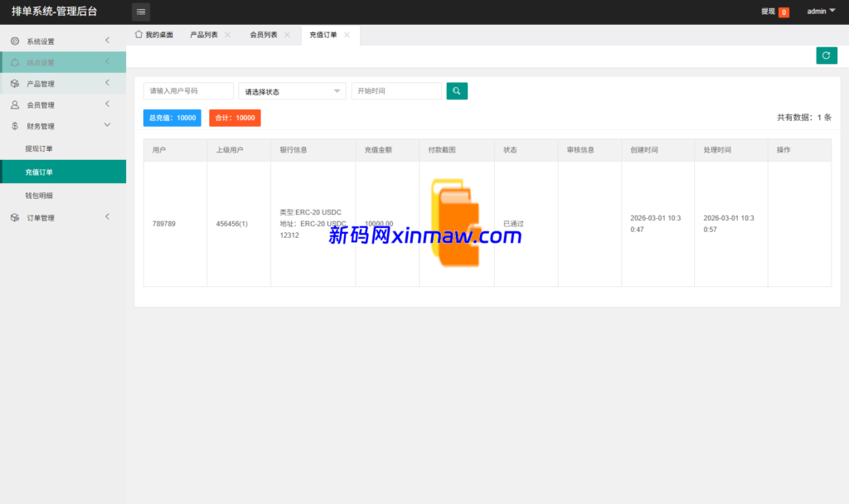Click the 订单管理 package icon
849x504 pixels.
13,217
